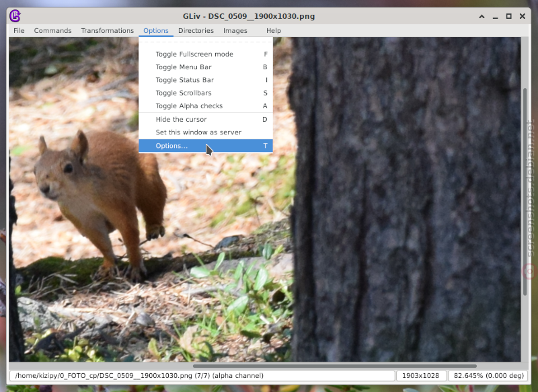Shade the window with the up-arrow button
Viewport: 538px width, 392px height.
click(482, 16)
